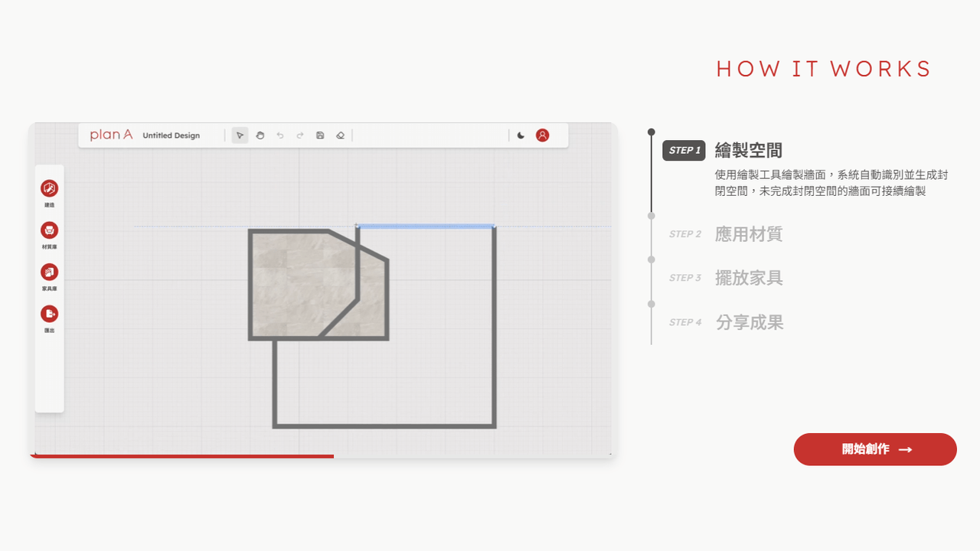Click the plan A logo

[110, 134]
